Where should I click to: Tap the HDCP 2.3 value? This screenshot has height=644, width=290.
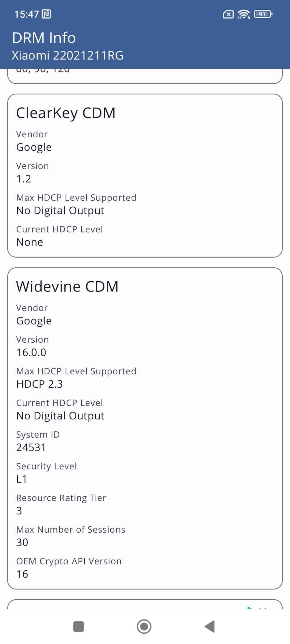pos(39,384)
